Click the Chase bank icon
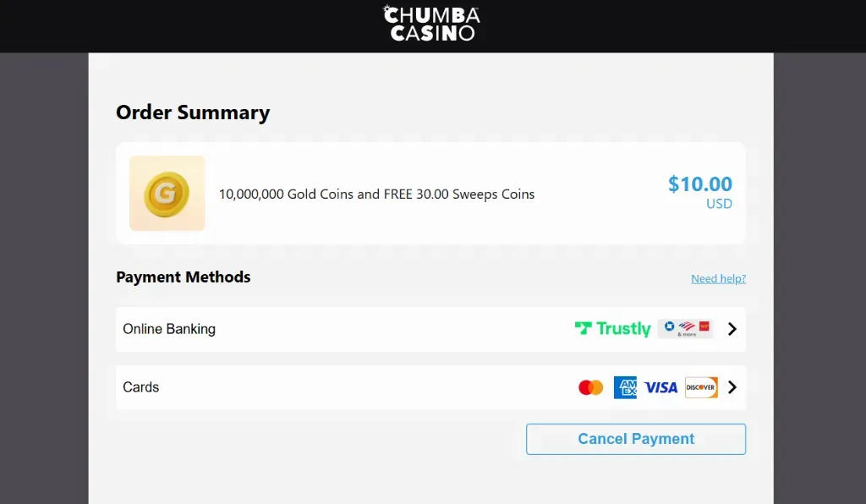The width and height of the screenshot is (866, 504). point(669,326)
